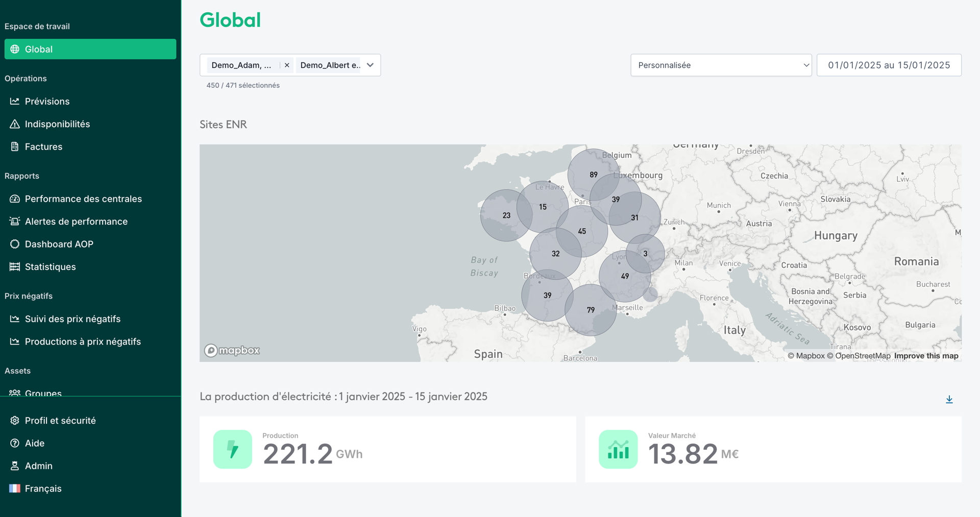The image size is (980, 517).
Task: Select the map cluster labeled 31
Action: coord(634,217)
